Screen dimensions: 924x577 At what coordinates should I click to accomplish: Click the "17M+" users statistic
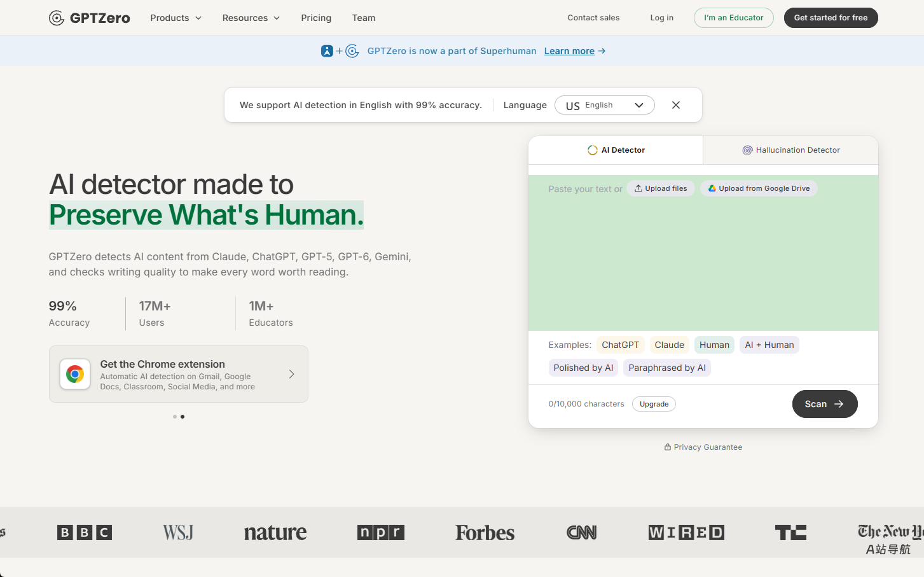[x=155, y=306]
